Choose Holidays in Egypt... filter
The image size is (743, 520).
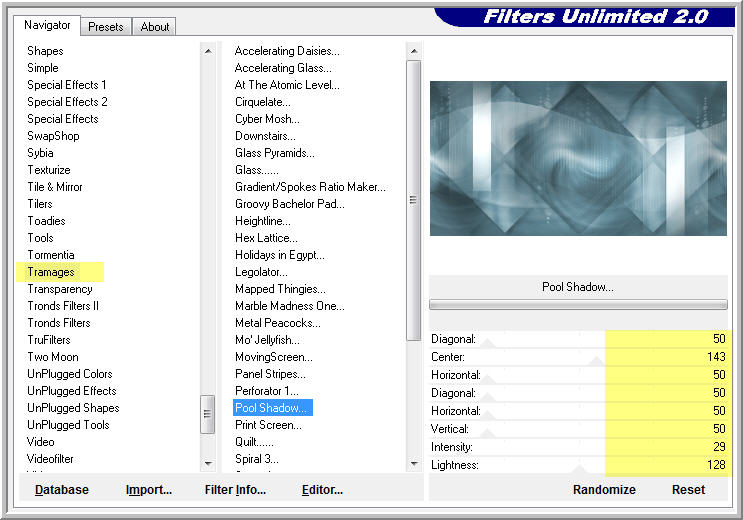pyautogui.click(x=280, y=255)
